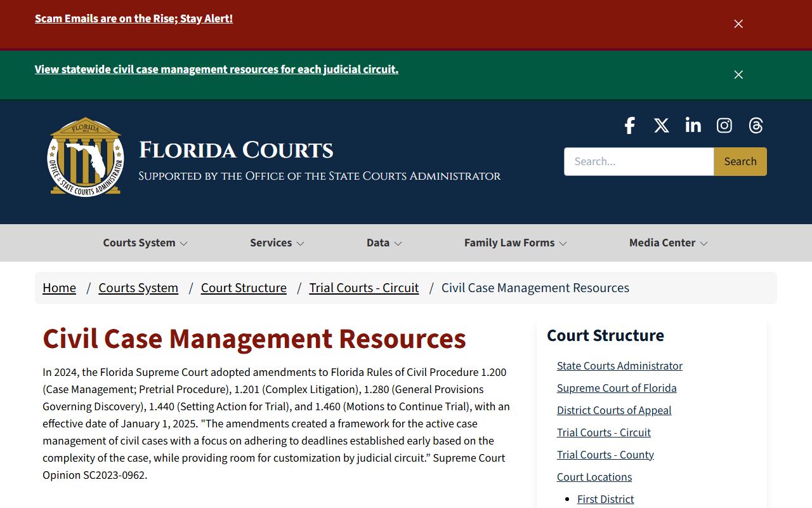Viewport: 812px width, 508px height.
Task: Go to Trial Courts - Circuit breadcrumb link
Action: tap(364, 288)
